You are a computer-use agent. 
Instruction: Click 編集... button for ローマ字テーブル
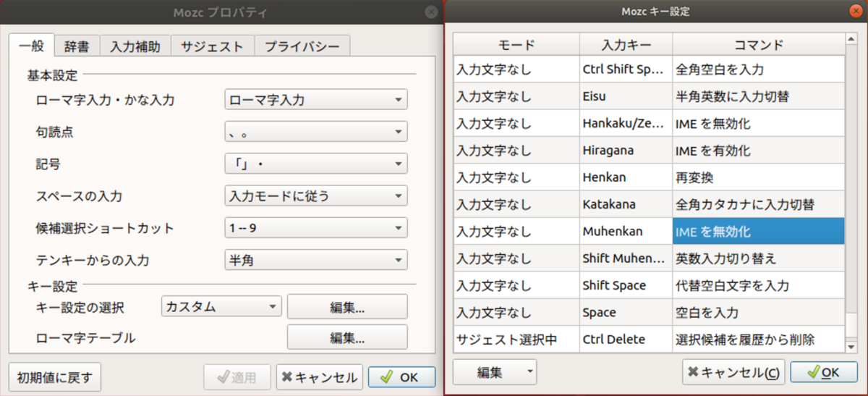click(x=347, y=337)
